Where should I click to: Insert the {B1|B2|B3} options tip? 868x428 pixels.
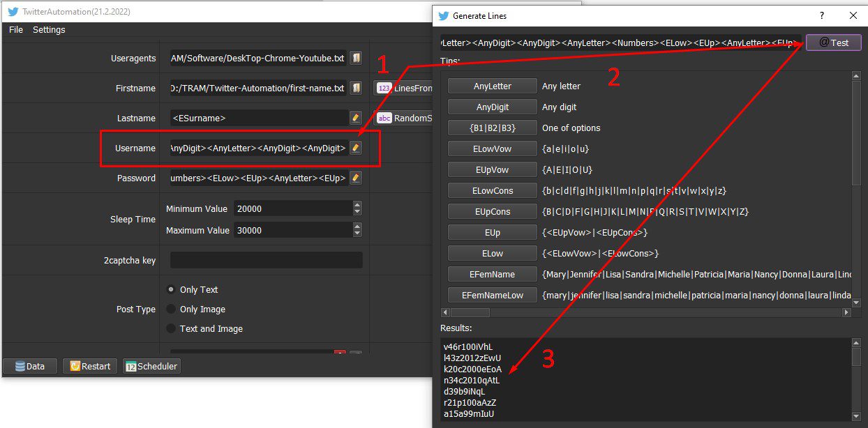[493, 128]
